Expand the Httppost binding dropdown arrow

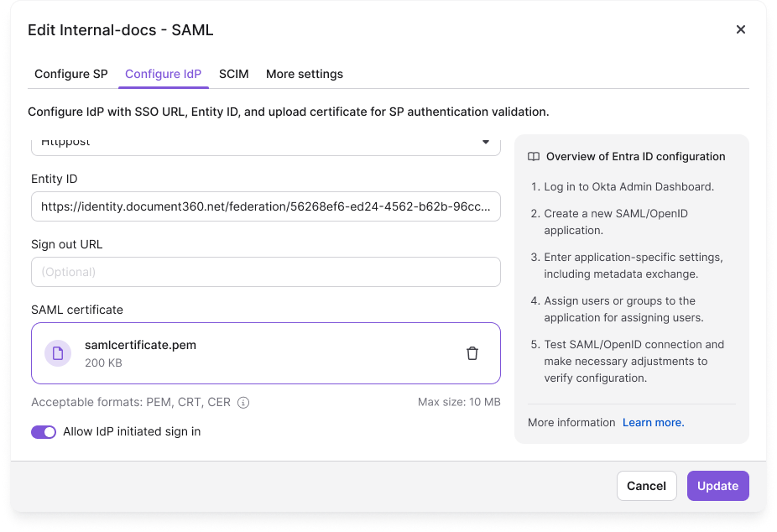click(486, 142)
